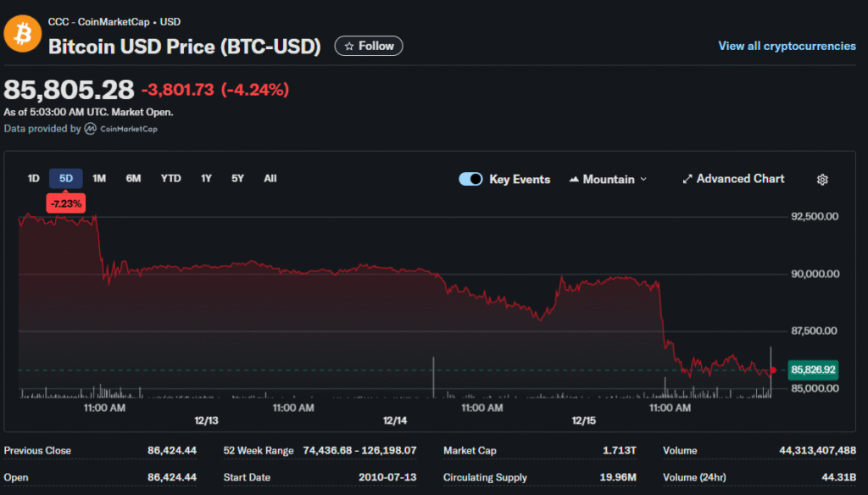Open View all cryptocurrencies link
This screenshot has width=868, height=495.
[x=787, y=46]
